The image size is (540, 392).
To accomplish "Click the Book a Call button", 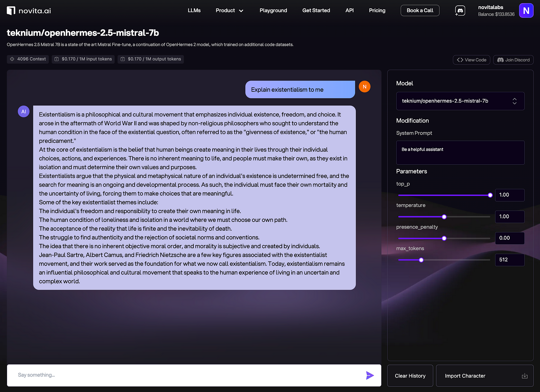I will 420,10.
